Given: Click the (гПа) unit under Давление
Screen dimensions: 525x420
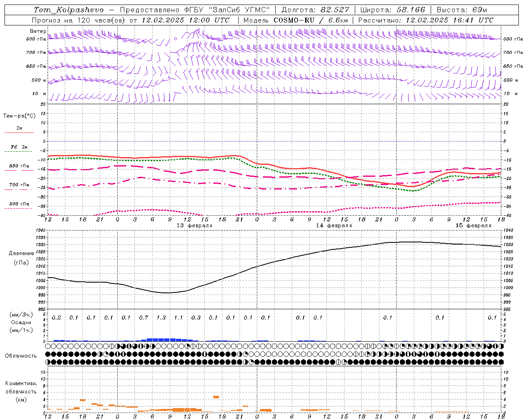Looking at the screenshot, I should (x=21, y=262).
